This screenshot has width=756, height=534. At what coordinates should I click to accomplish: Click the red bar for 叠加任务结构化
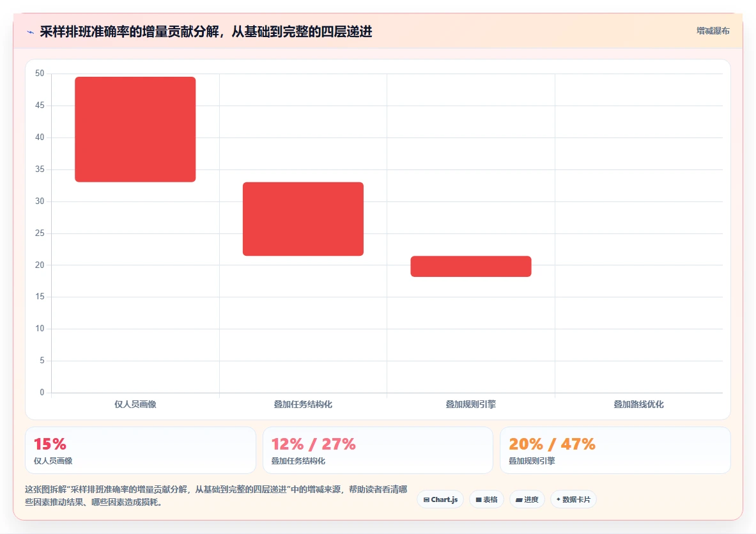click(x=303, y=219)
